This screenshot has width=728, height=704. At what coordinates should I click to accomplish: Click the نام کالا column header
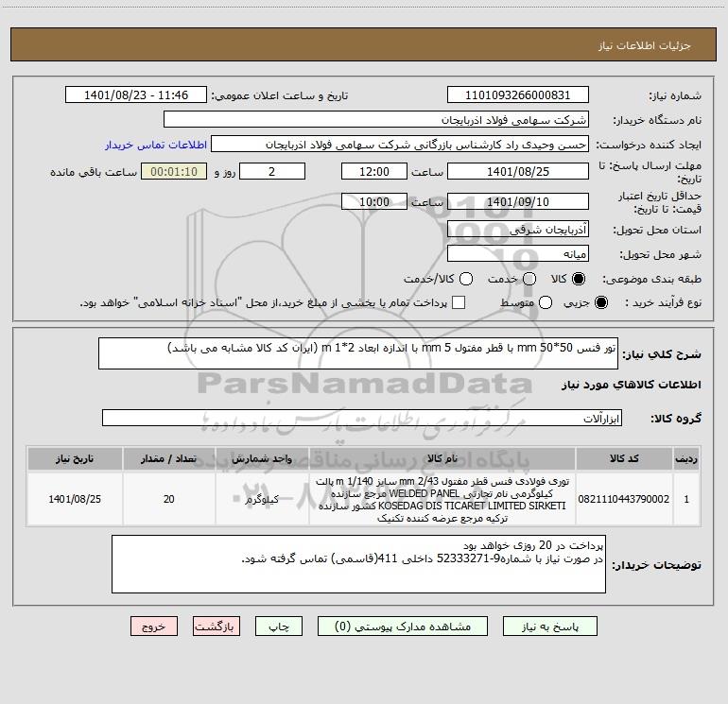[442, 458]
